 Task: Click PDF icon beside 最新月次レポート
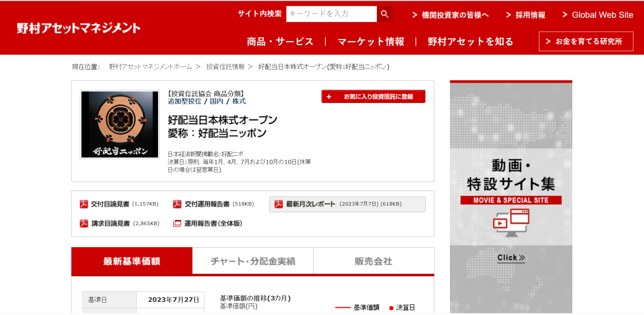279,204
